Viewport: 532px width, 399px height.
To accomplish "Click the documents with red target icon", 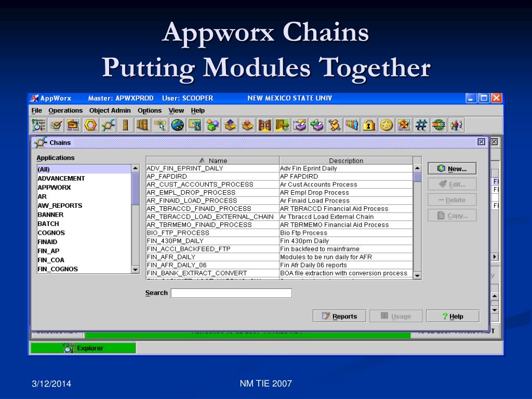I will 404,125.
